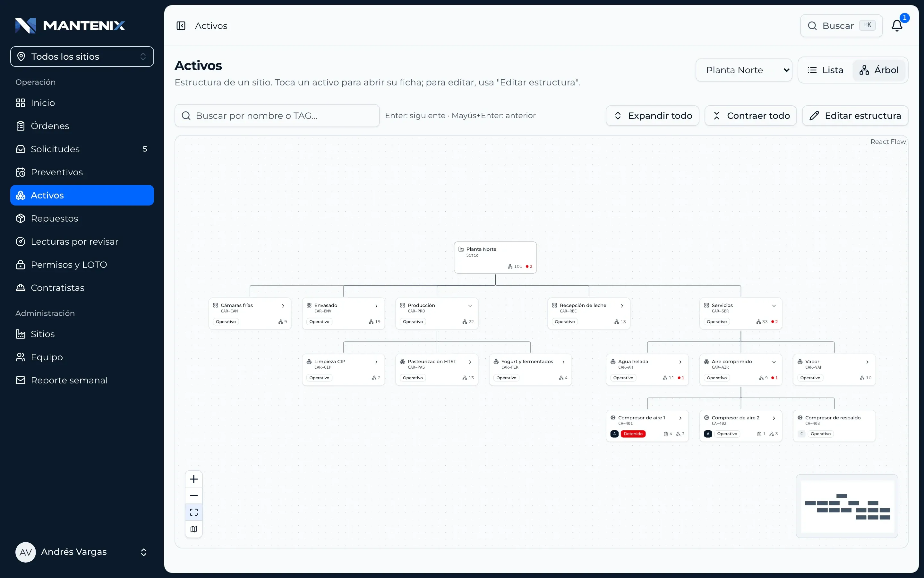The width and height of the screenshot is (924, 578).
Task: Click Editar estructura button
Action: point(855,116)
